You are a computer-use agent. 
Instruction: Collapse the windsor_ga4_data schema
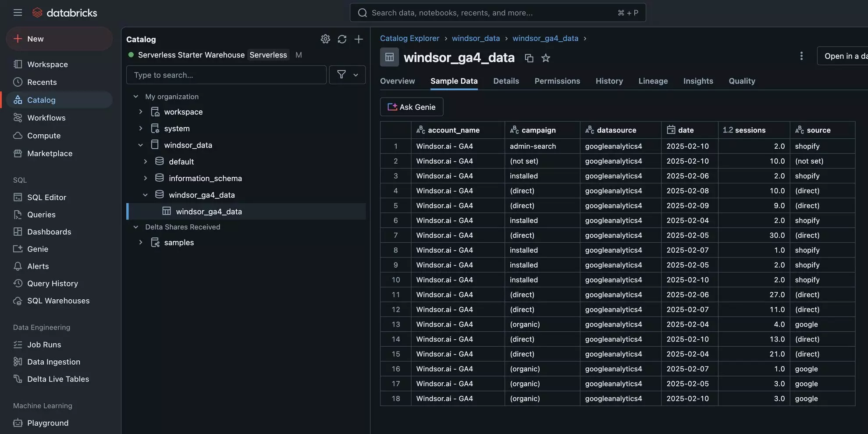[x=145, y=195]
